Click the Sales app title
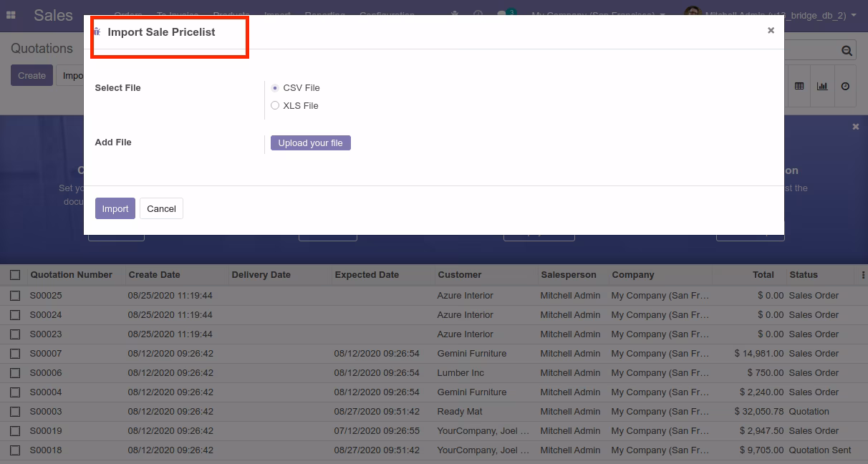Viewport: 868px width, 464px height. (x=54, y=15)
